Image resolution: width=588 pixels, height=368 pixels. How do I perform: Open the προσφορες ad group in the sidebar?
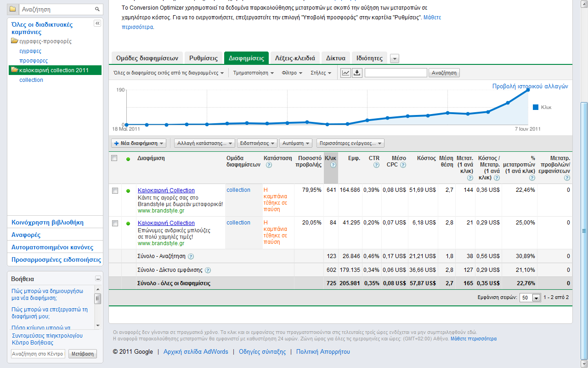(x=34, y=61)
